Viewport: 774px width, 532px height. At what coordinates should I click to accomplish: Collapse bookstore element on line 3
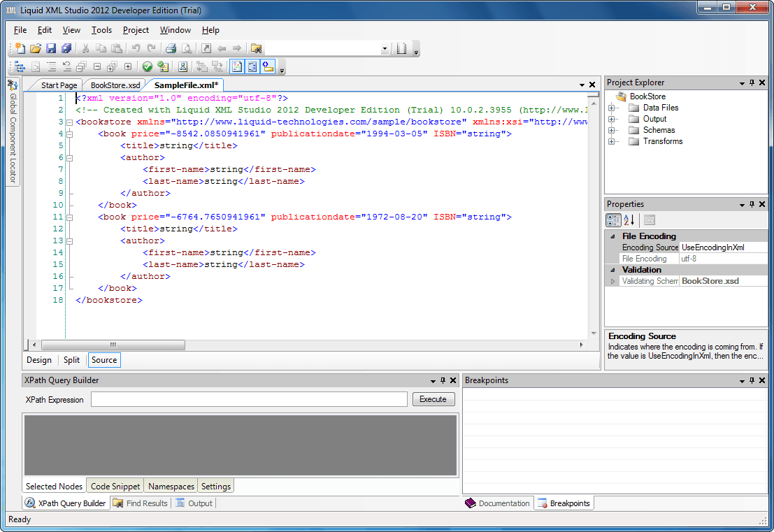tap(70, 122)
